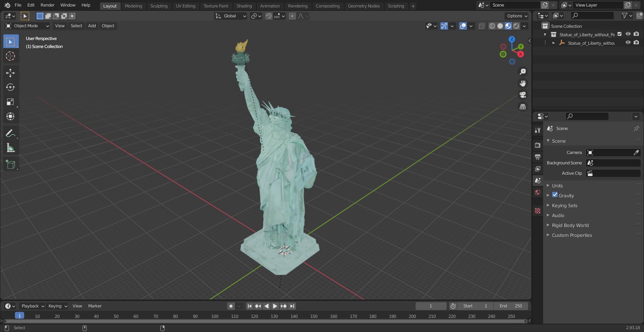
Task: Open the Options dropdown in viewport
Action: 517,16
